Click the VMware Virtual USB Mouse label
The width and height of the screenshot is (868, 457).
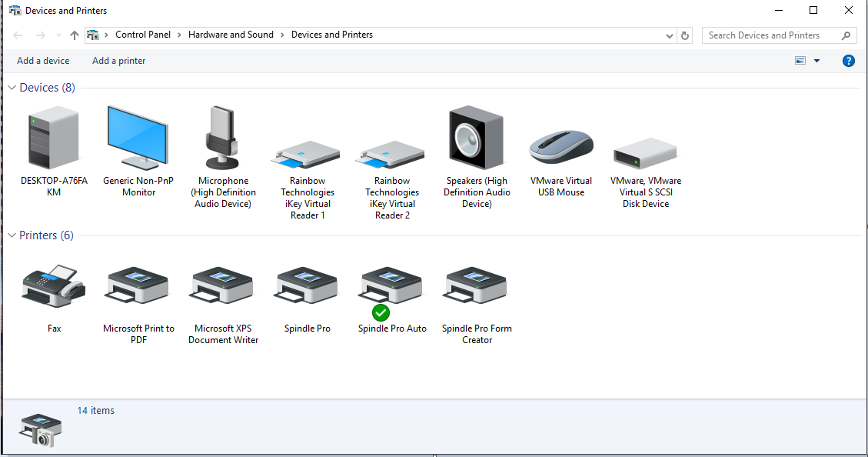click(560, 187)
